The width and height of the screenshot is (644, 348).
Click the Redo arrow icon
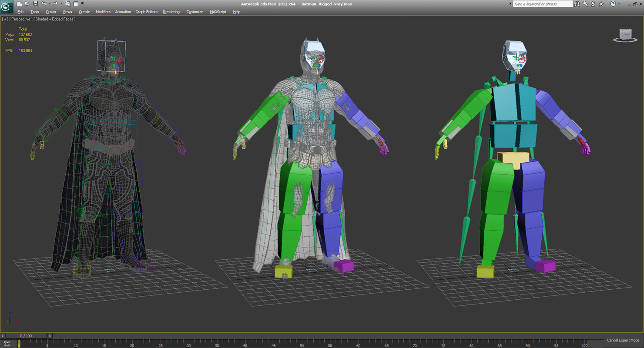pyautogui.click(x=55, y=4)
